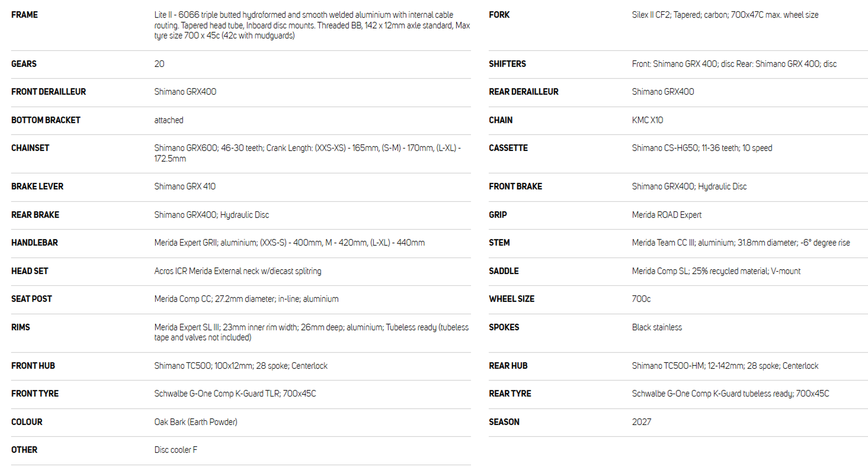This screenshot has width=868, height=467.
Task: Click the BOTTOM BRACKET label
Action: coord(46,120)
